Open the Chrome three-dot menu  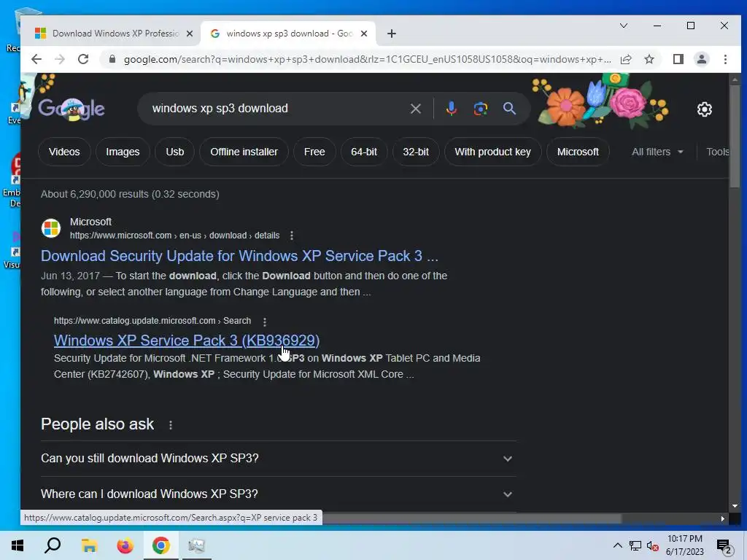(x=725, y=59)
